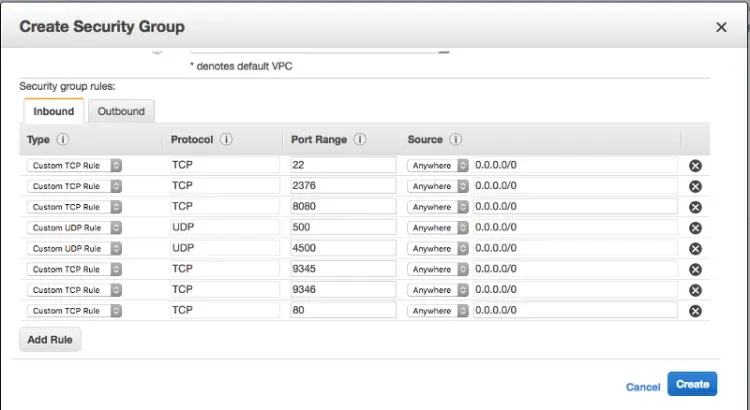Viewport: 750px width, 410px height.
Task: Show info about the Source column
Action: (x=455, y=140)
